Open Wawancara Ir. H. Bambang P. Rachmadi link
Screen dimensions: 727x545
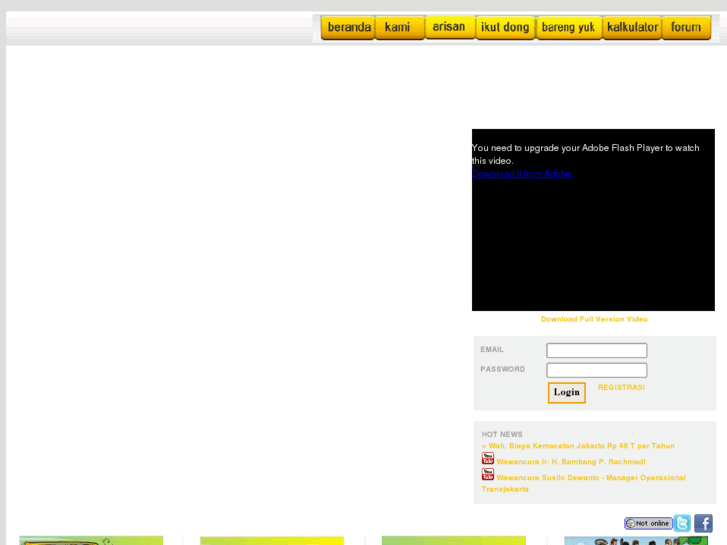click(x=571, y=462)
